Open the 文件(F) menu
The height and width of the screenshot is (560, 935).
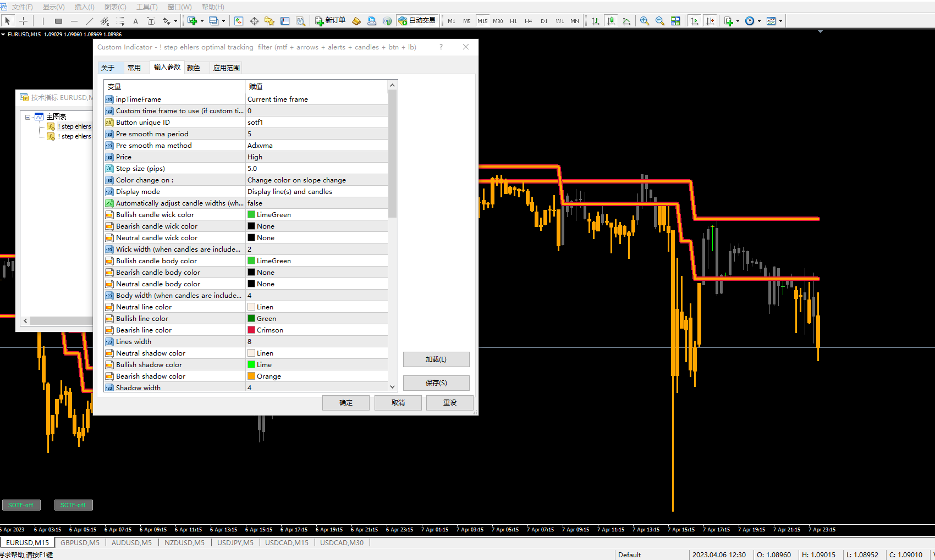[22, 7]
